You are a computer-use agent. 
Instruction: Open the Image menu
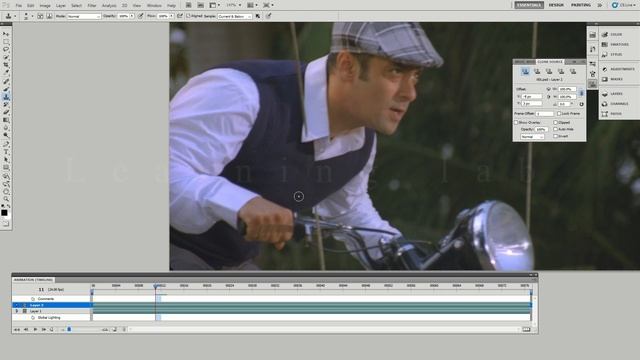(45, 6)
